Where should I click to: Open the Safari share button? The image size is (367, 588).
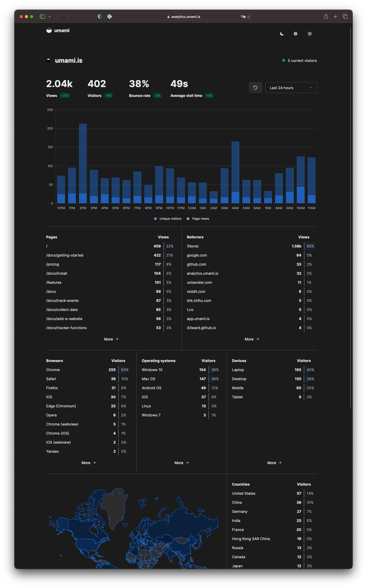326,17
